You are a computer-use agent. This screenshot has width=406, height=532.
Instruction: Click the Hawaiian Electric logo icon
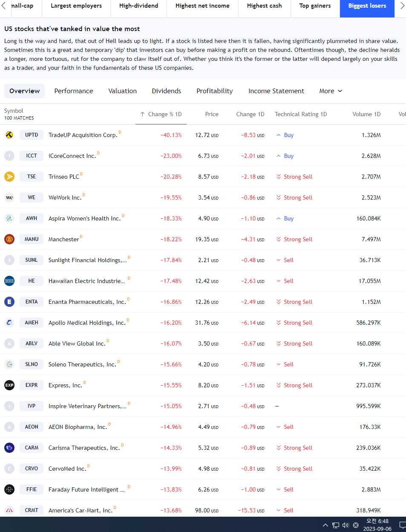point(9,281)
